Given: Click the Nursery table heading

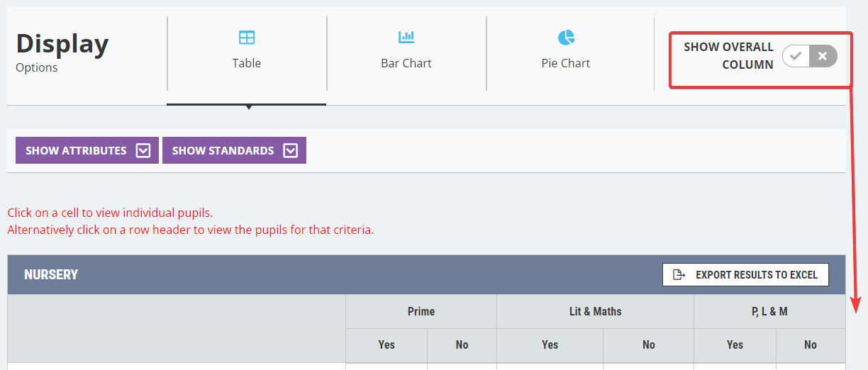Looking at the screenshot, I should click(51, 275).
